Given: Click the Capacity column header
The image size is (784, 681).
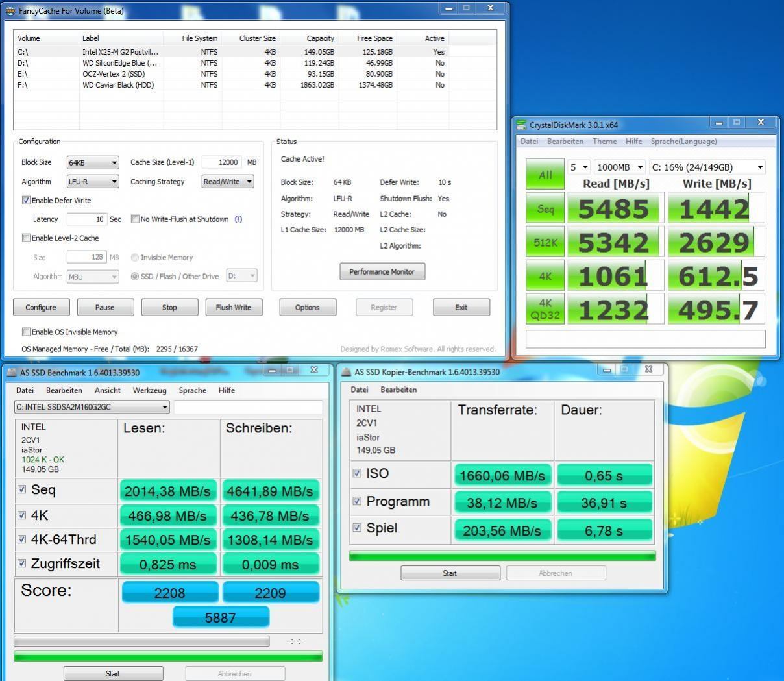Looking at the screenshot, I should click(310, 38).
